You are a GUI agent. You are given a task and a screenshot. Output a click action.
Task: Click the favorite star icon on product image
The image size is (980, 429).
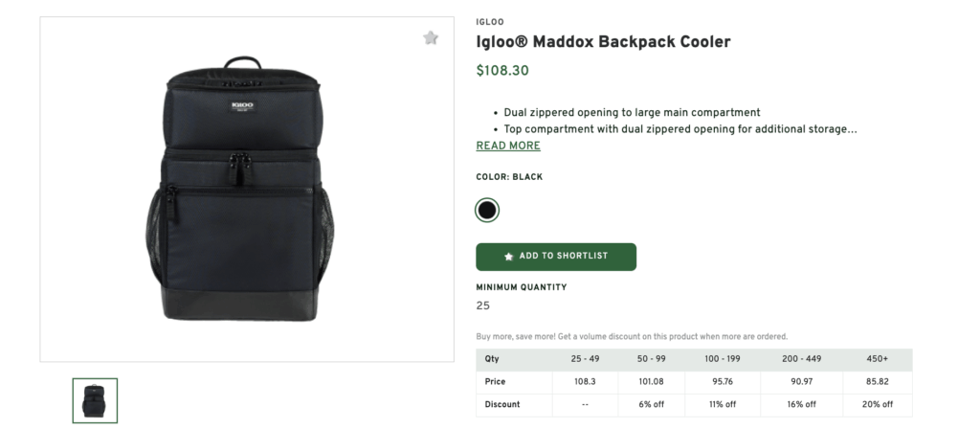point(430,37)
